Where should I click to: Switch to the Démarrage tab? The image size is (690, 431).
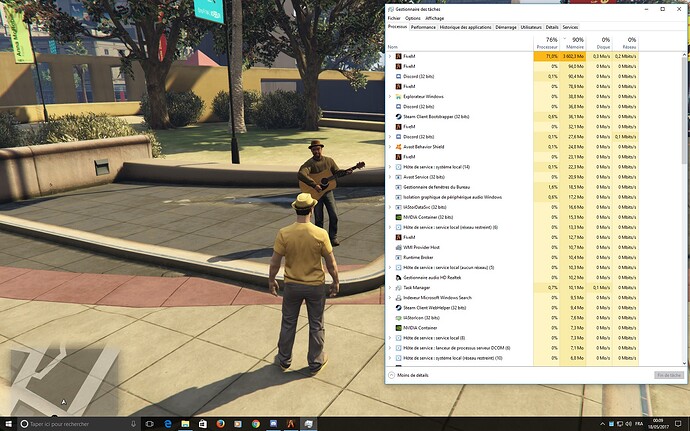coord(506,27)
